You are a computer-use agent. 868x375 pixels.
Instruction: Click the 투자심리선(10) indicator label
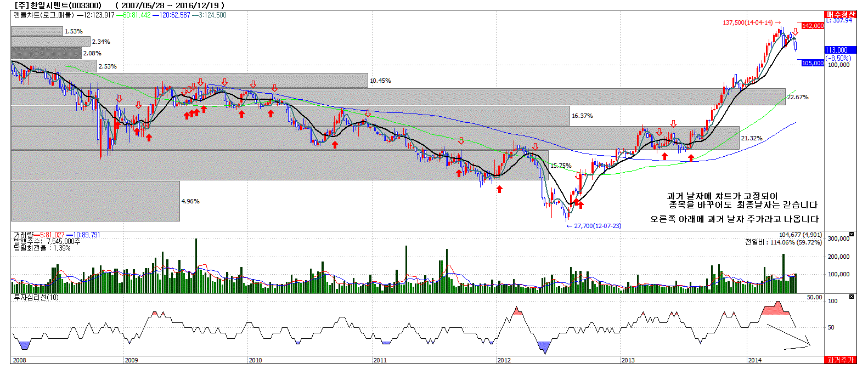(x=36, y=297)
